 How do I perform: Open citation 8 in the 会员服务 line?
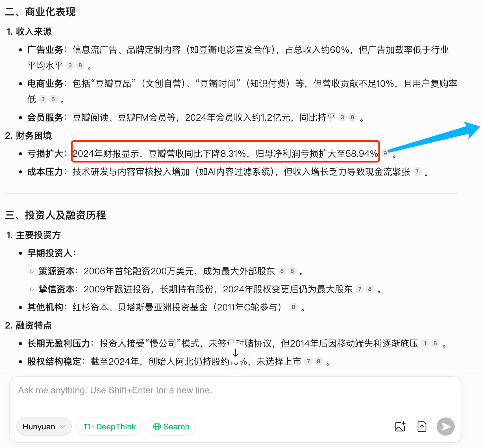tap(353, 117)
